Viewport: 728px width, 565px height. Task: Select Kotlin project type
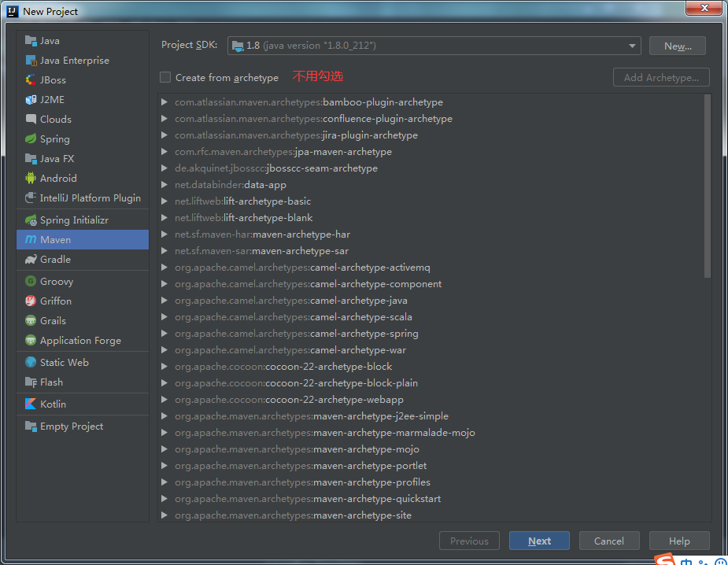click(x=83, y=404)
